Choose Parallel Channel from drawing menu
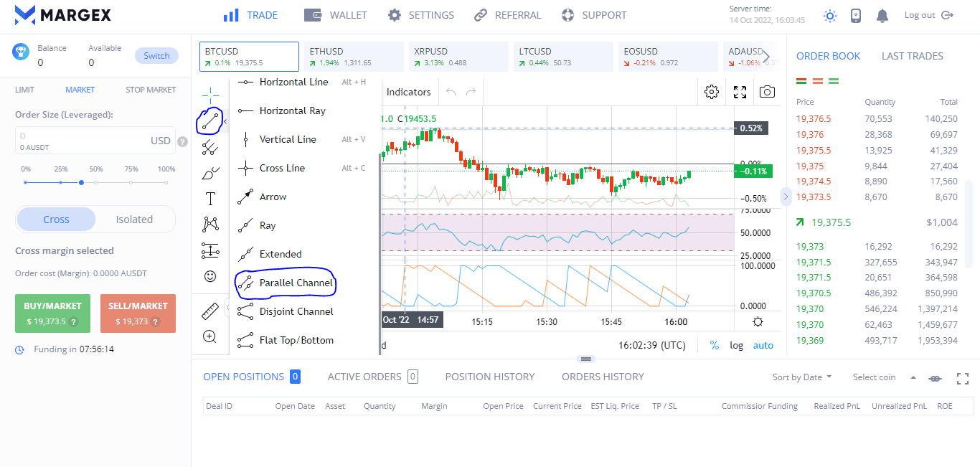This screenshot has height=467, width=980. (305, 283)
